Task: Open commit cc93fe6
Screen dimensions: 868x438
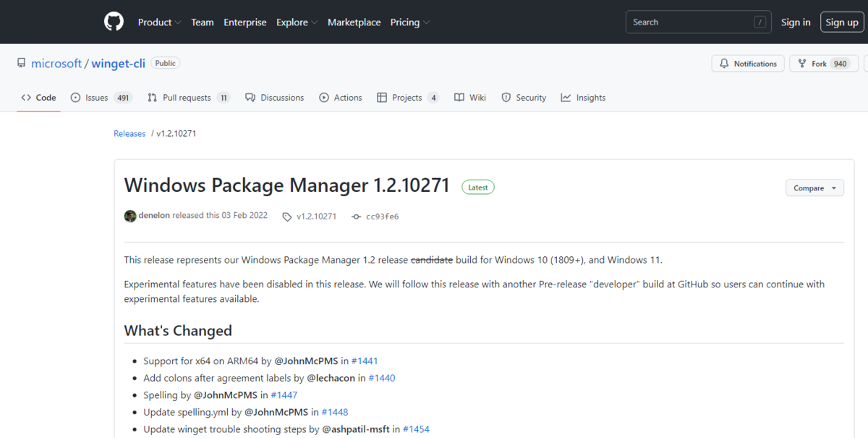Action: pyautogui.click(x=383, y=216)
